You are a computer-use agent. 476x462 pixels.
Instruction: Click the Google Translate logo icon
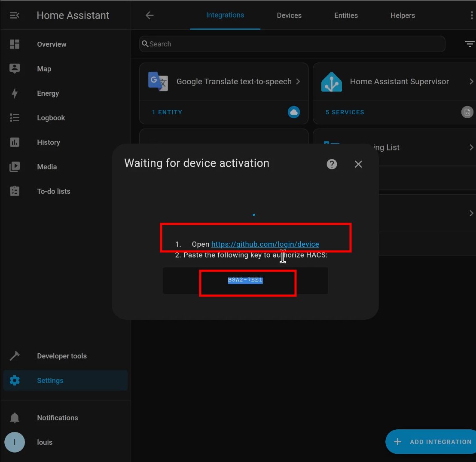pyautogui.click(x=158, y=81)
